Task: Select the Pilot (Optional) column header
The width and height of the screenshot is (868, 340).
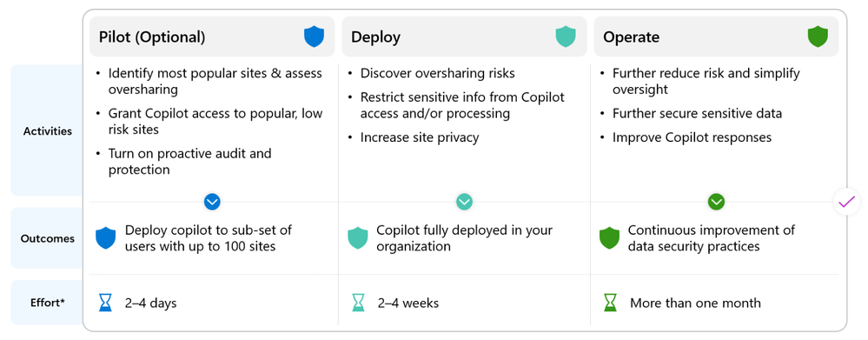Action: point(212,37)
